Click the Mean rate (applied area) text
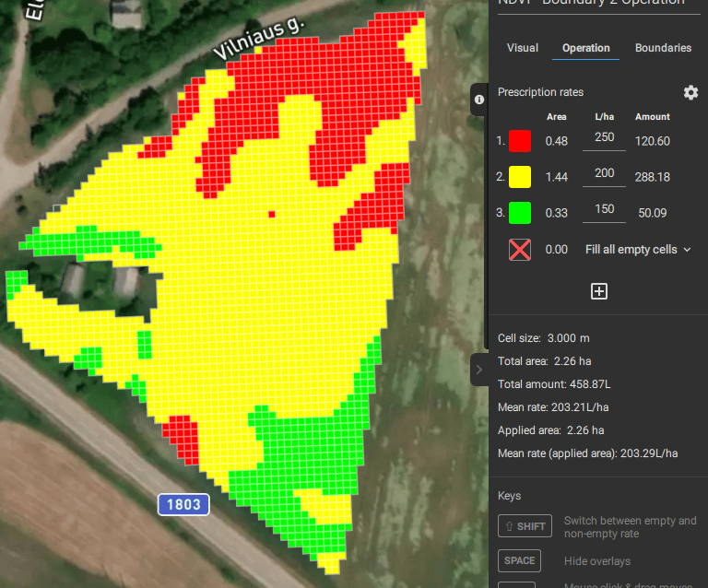This screenshot has height=588, width=708. (x=587, y=453)
